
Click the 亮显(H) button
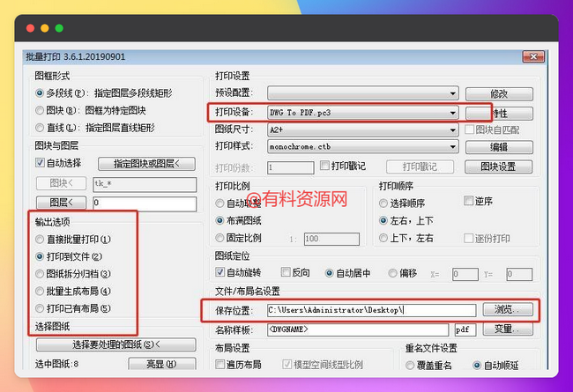tap(162, 364)
